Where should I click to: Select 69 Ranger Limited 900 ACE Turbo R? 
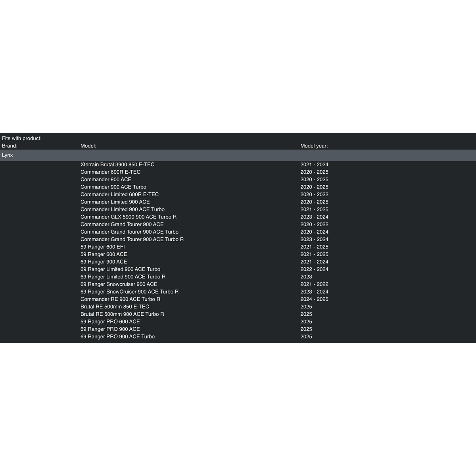tap(123, 277)
